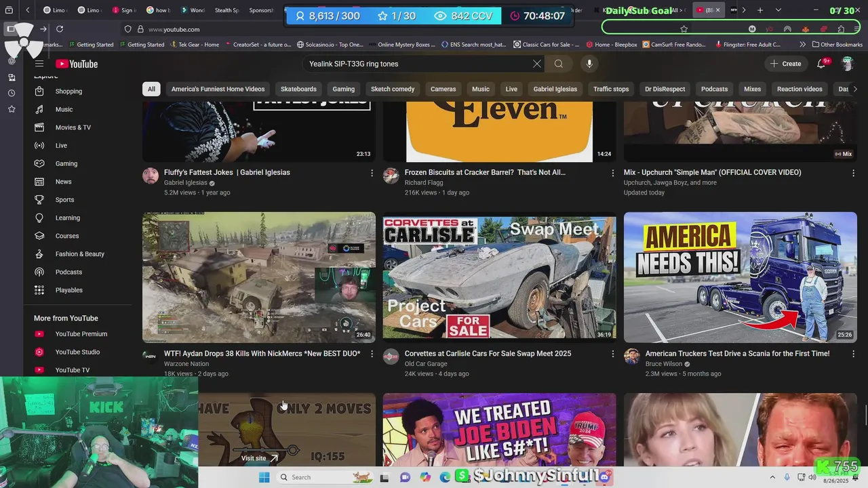Select the Mixes chip

(x=752, y=89)
